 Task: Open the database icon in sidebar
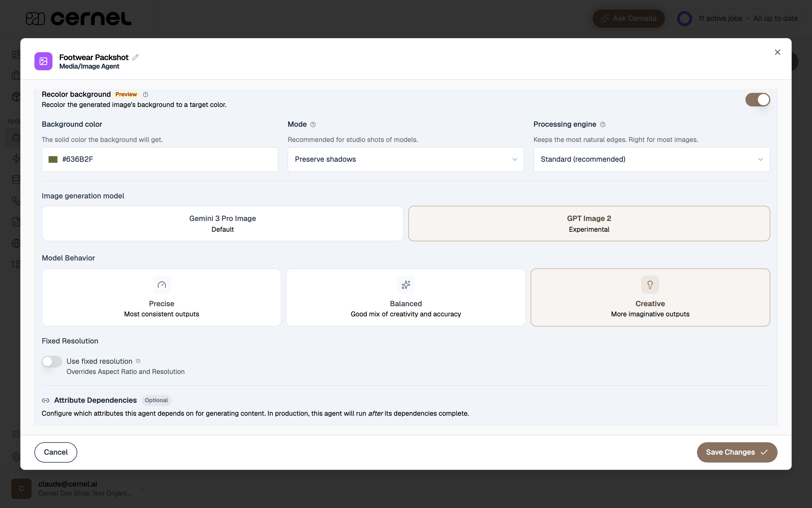click(16, 179)
